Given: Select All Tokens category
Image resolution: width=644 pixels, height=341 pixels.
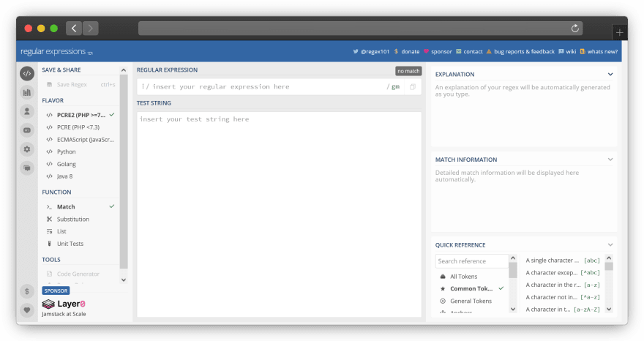Looking at the screenshot, I should click(x=472, y=277).
